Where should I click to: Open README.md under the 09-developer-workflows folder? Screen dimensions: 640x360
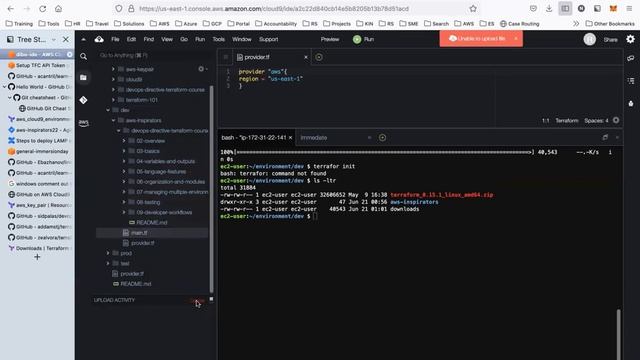click(x=152, y=222)
